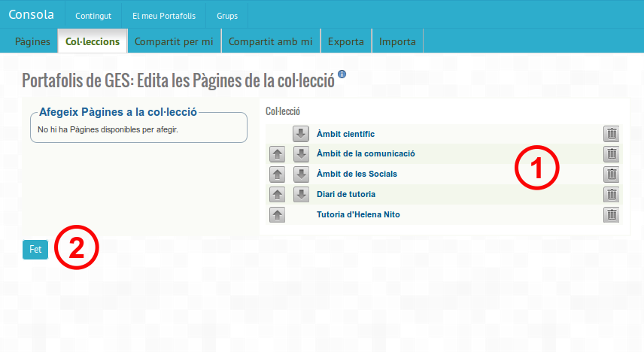
Task: Select the Importa tab
Action: coord(397,41)
